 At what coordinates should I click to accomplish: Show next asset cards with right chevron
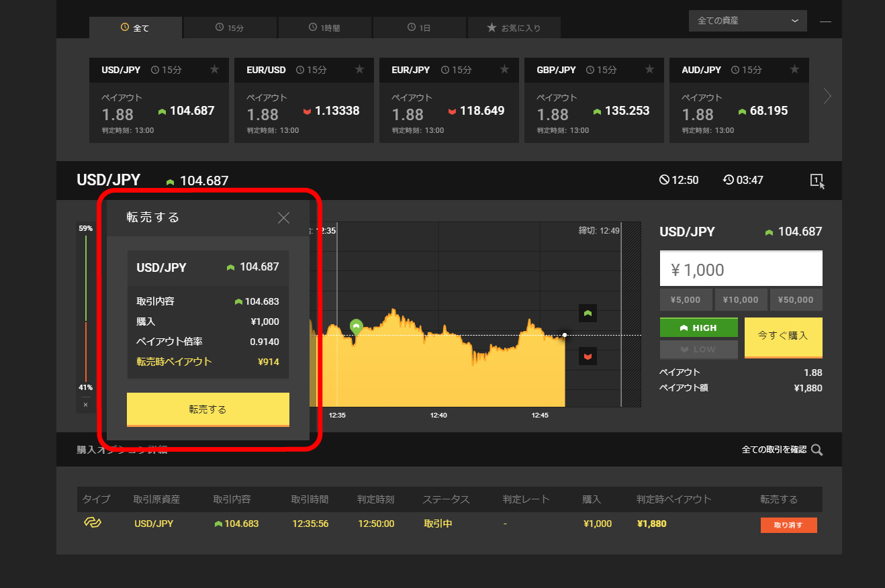(x=827, y=97)
